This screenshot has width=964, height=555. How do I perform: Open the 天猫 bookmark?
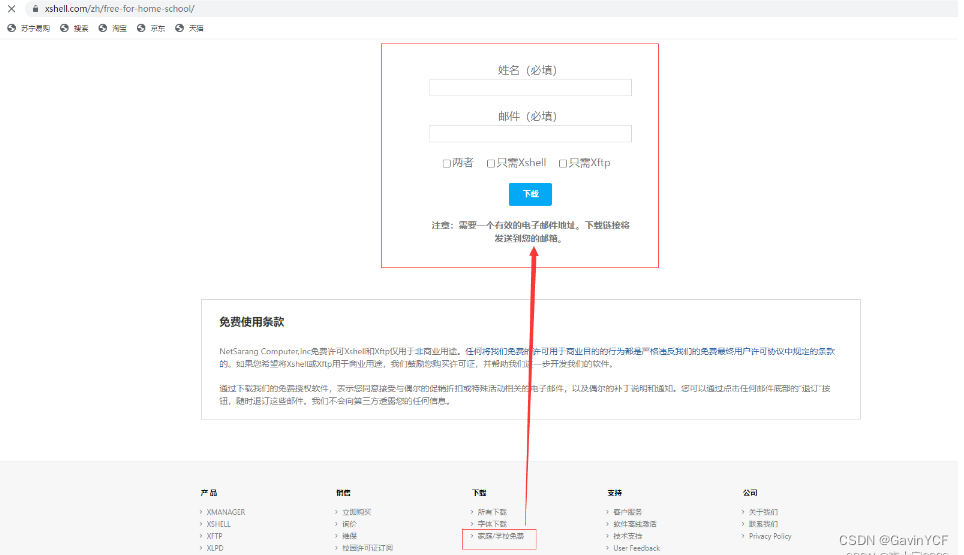point(189,28)
